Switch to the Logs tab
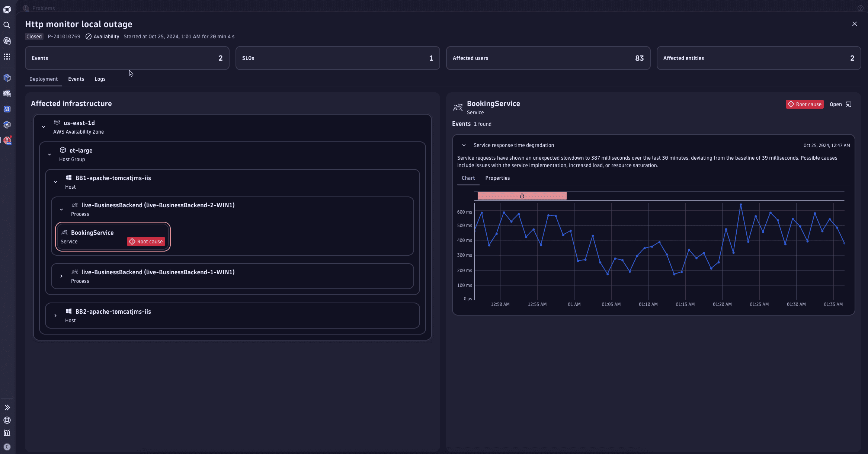This screenshot has width=868, height=454. (x=99, y=79)
